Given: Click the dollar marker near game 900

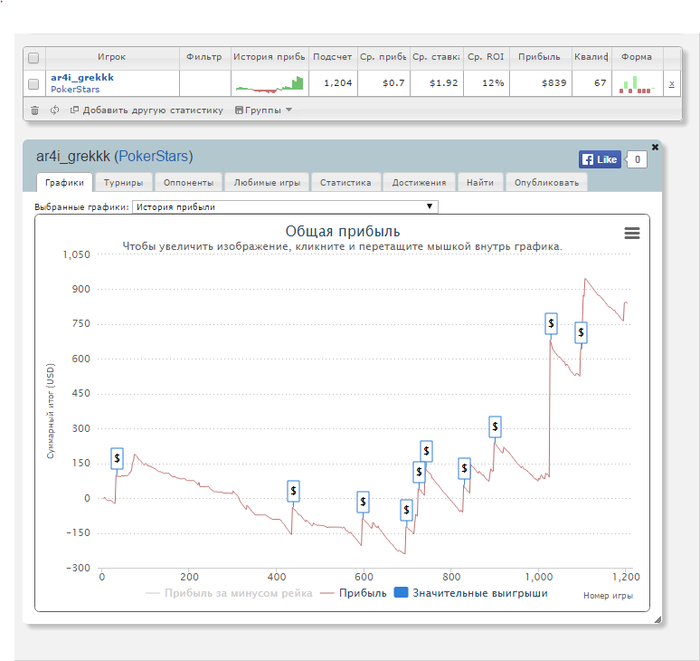Looking at the screenshot, I should [x=495, y=427].
